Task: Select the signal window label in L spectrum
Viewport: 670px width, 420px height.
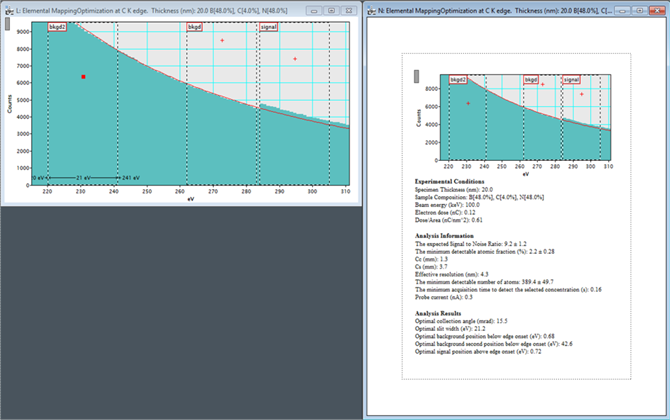Action: 268,26
